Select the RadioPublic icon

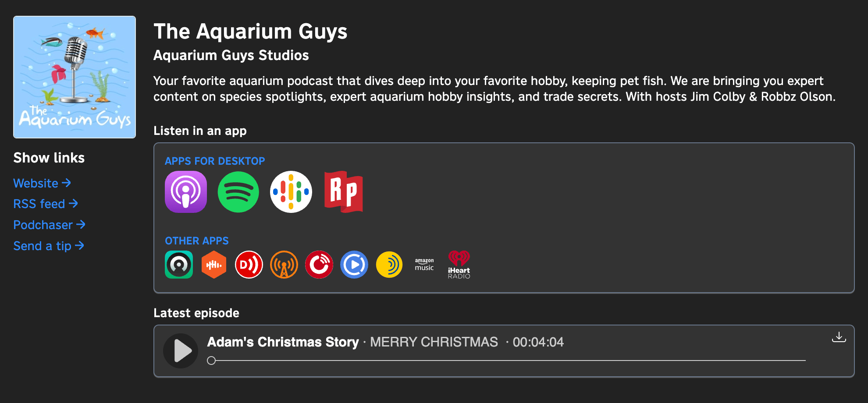[x=343, y=191]
